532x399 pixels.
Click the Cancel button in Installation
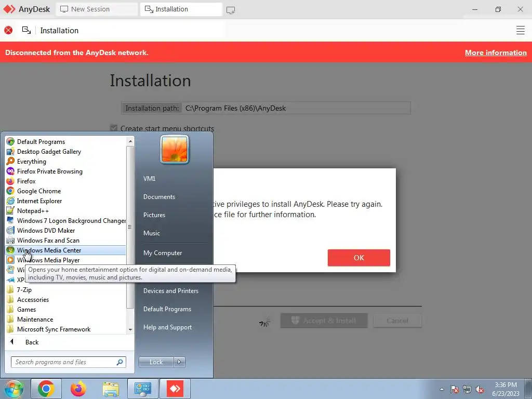pyautogui.click(x=397, y=321)
